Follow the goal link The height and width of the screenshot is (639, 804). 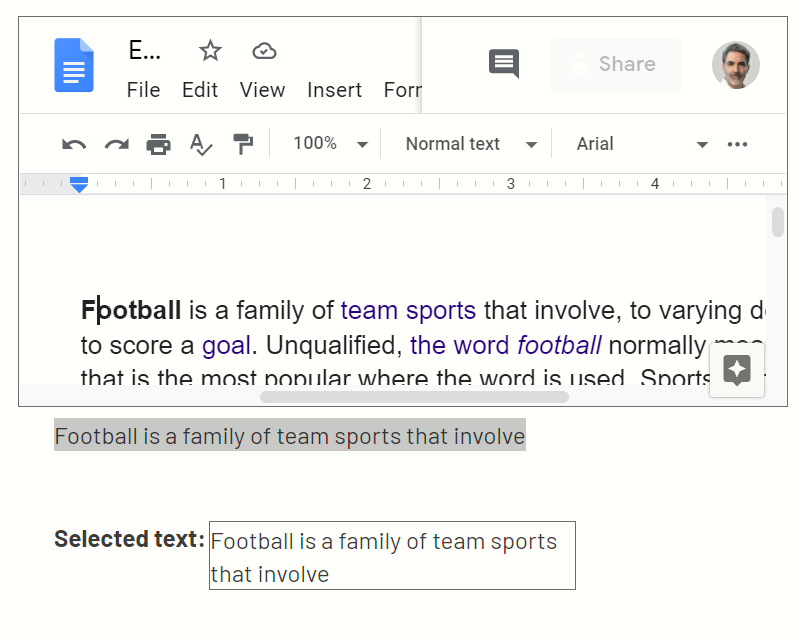(226, 345)
